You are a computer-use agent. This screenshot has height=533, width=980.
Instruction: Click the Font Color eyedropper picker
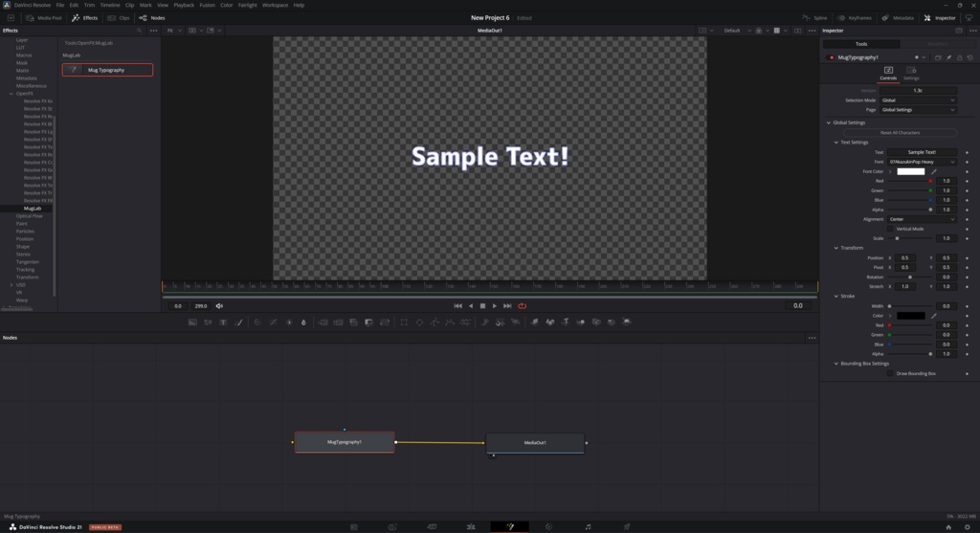pos(934,172)
